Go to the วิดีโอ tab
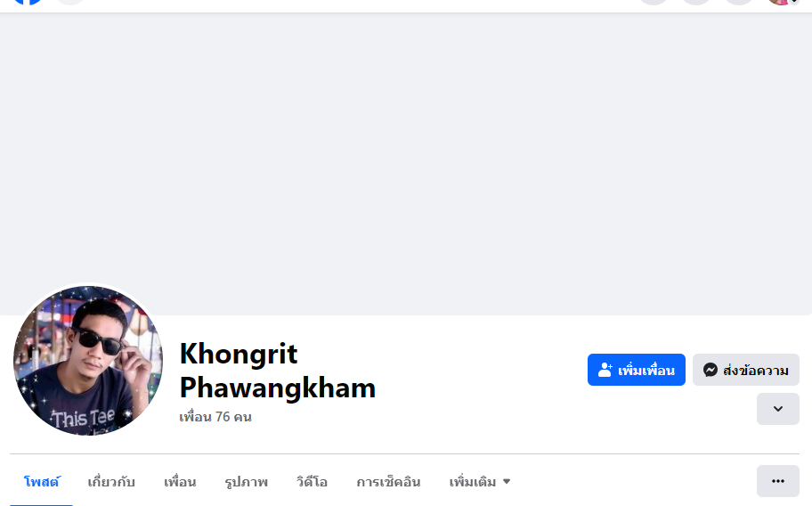812x506 pixels. click(x=312, y=482)
